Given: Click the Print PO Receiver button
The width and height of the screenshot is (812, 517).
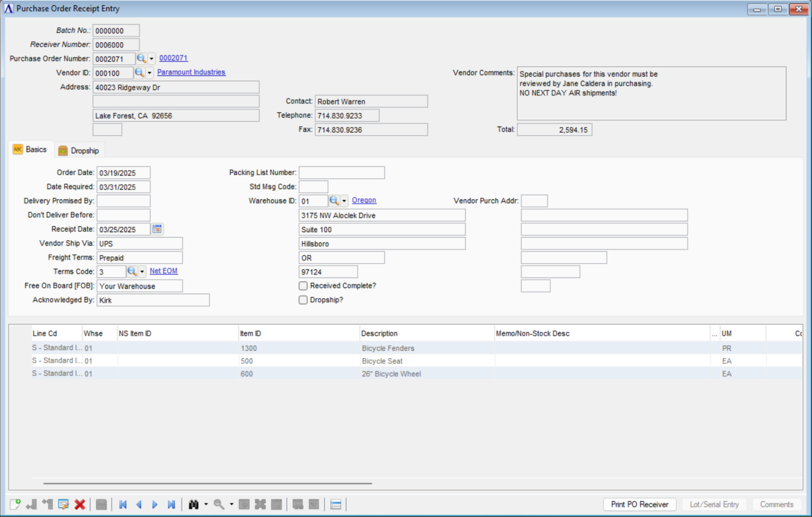Looking at the screenshot, I should (640, 504).
